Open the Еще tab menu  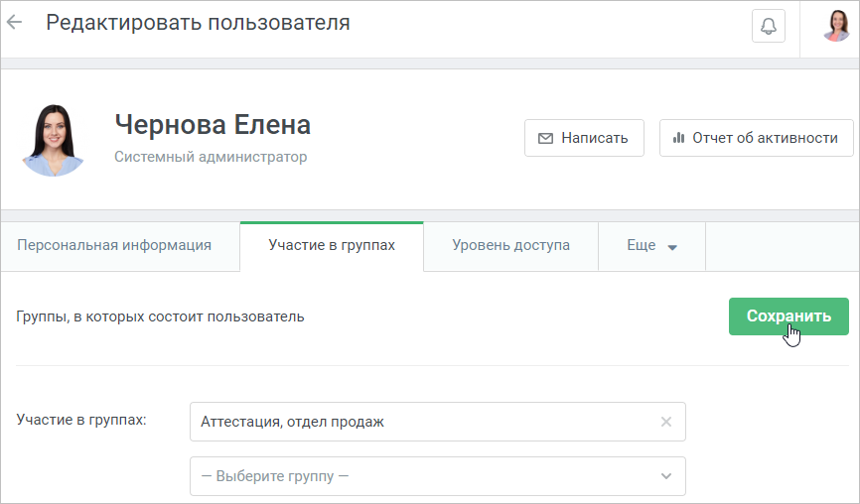(x=651, y=246)
